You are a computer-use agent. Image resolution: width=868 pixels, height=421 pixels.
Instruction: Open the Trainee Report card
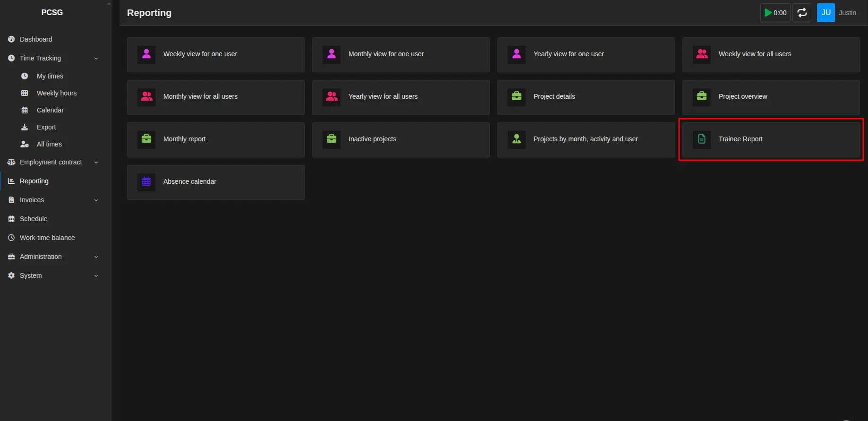(x=771, y=140)
